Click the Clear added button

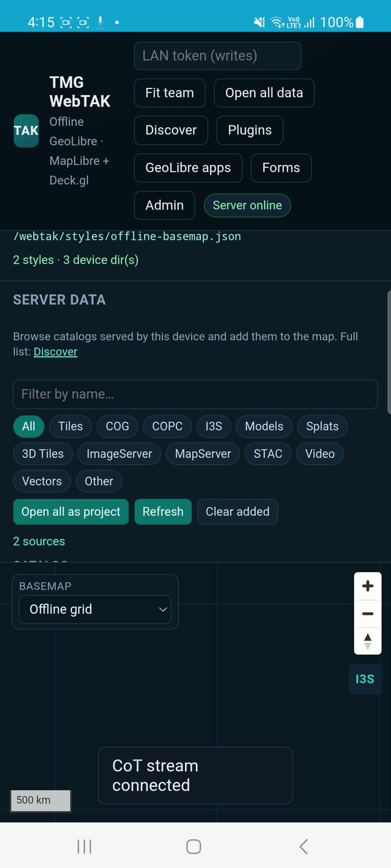coord(237,512)
